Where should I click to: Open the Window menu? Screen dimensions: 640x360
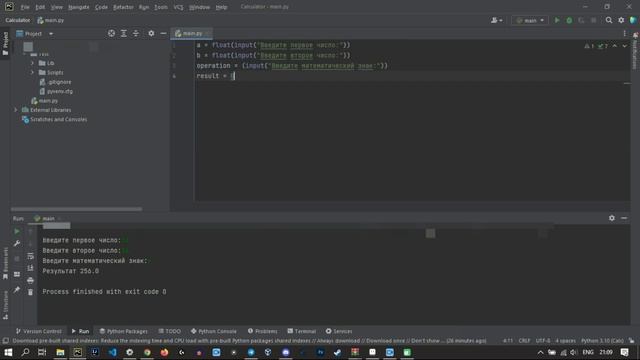(x=200, y=7)
